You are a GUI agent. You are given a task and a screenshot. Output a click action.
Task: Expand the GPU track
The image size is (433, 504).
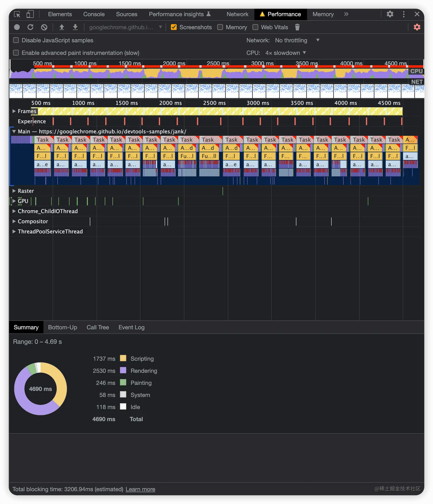click(x=14, y=201)
